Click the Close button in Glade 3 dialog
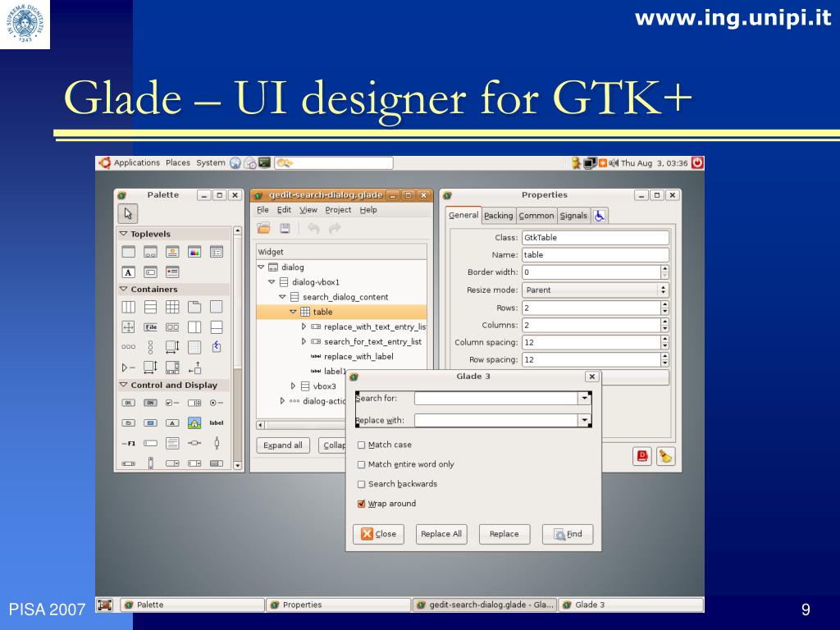This screenshot has width=840, height=630. pos(378,534)
